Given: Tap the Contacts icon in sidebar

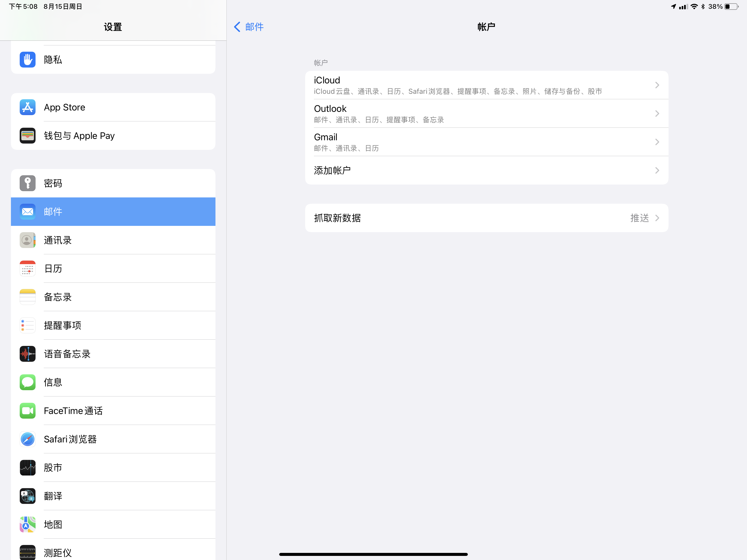Looking at the screenshot, I should point(27,240).
